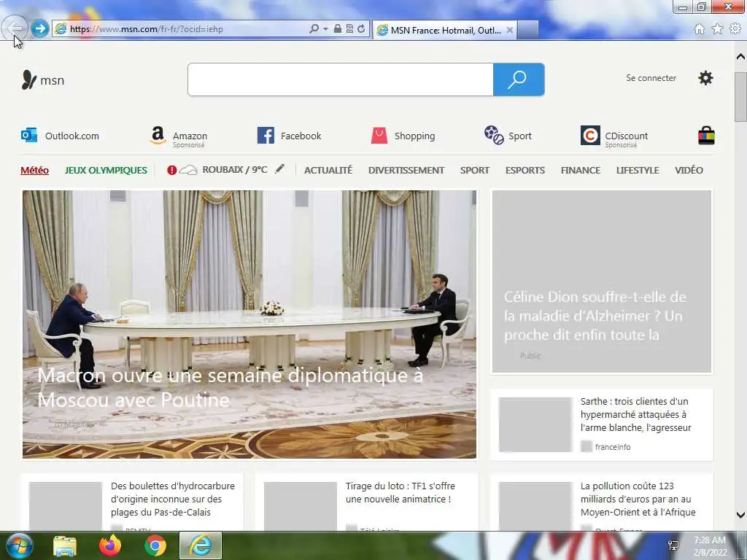Open Tirage du loto TF1 article
Viewport: 747px width, 560px height.
click(366, 502)
